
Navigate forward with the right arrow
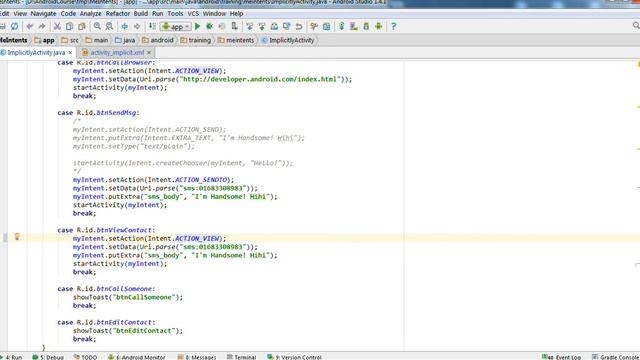click(137, 27)
